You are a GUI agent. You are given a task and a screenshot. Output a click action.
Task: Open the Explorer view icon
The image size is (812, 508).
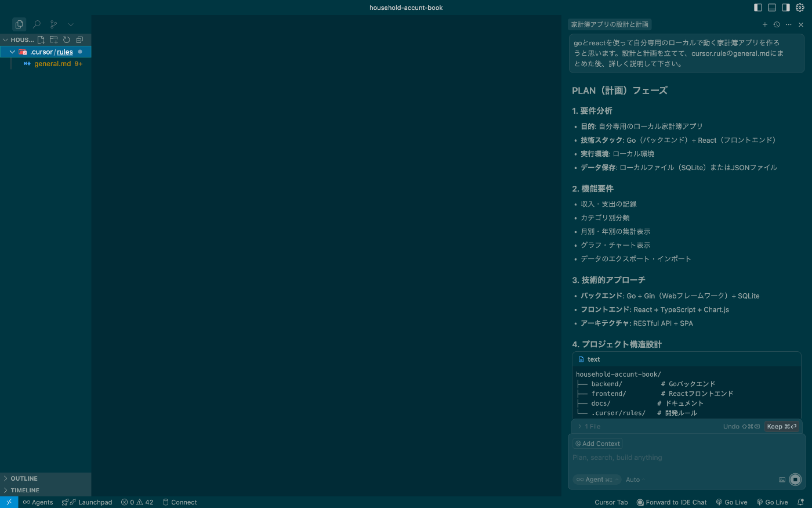click(19, 24)
